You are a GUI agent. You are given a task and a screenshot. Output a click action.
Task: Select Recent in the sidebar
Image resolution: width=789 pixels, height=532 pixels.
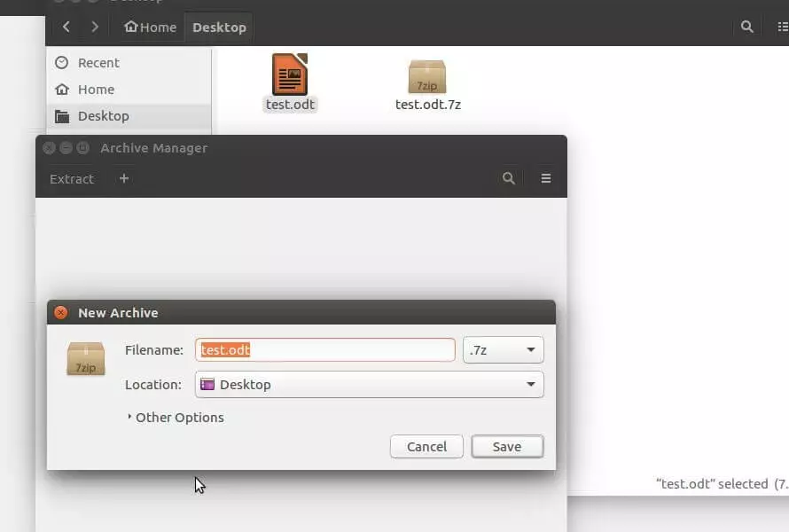[98, 63]
